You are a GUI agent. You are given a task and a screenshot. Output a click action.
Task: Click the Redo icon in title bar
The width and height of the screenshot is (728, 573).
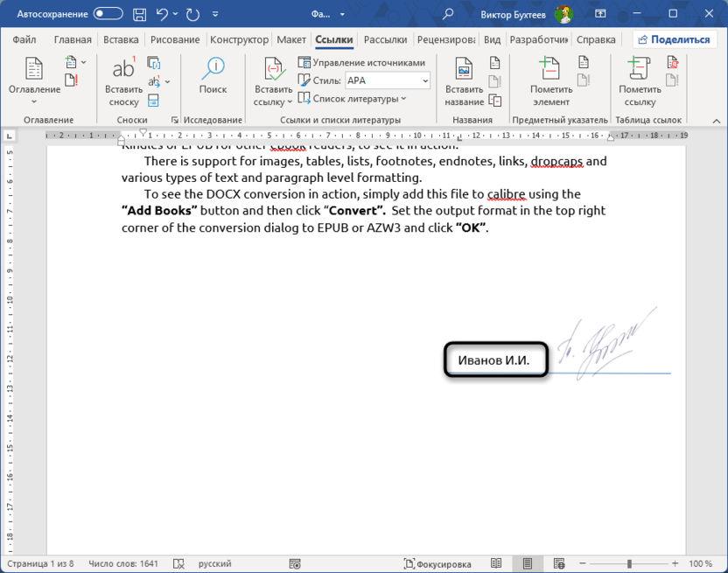192,14
